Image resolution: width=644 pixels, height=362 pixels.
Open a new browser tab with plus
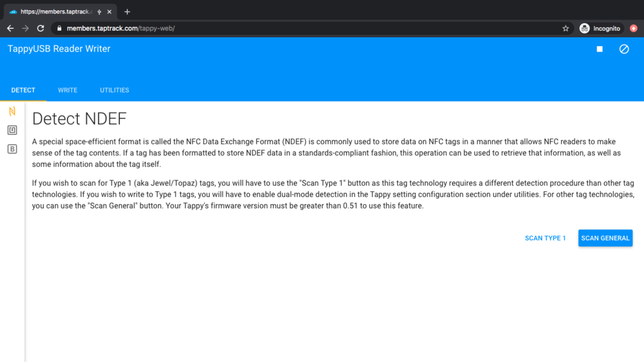pyautogui.click(x=127, y=12)
